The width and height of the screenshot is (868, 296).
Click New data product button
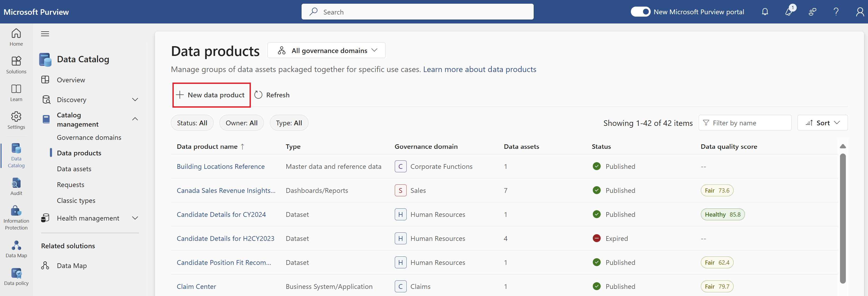click(211, 95)
